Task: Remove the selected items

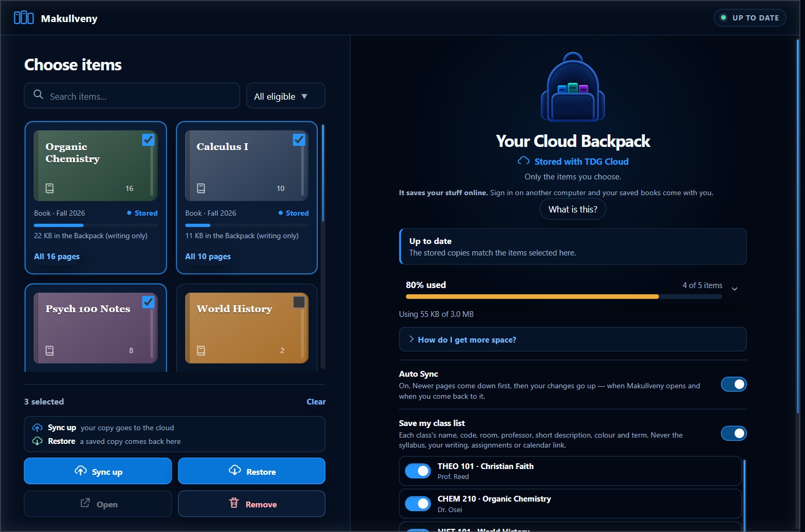Action: click(251, 504)
